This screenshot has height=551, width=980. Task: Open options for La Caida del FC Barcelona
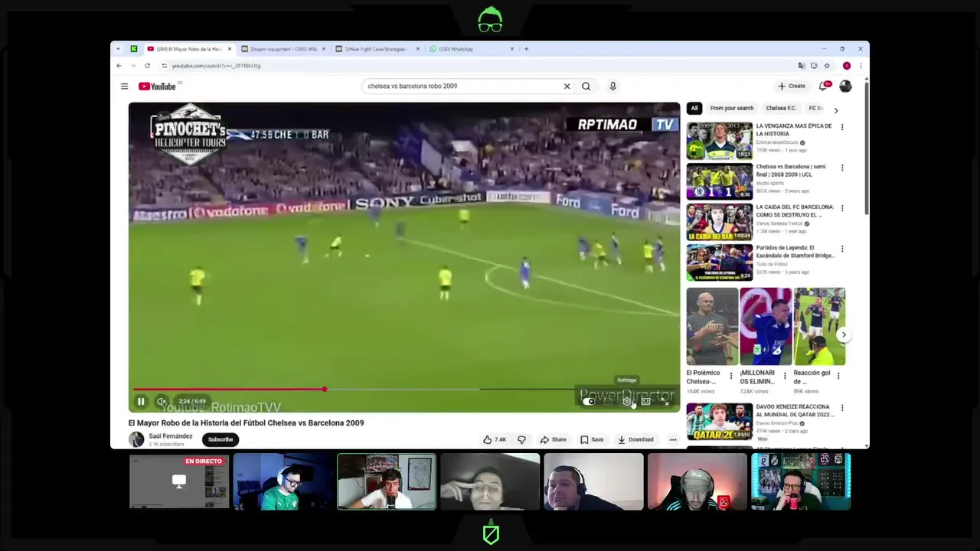(x=842, y=208)
